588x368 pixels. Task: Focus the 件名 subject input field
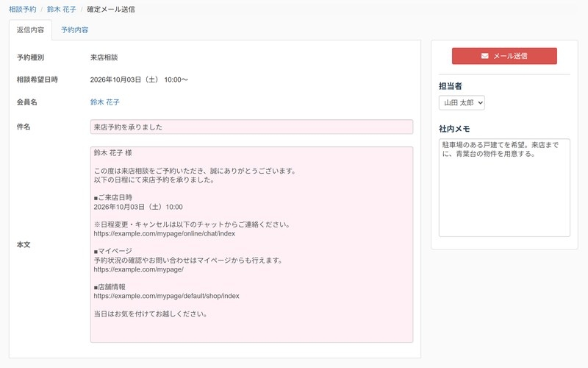pos(251,127)
